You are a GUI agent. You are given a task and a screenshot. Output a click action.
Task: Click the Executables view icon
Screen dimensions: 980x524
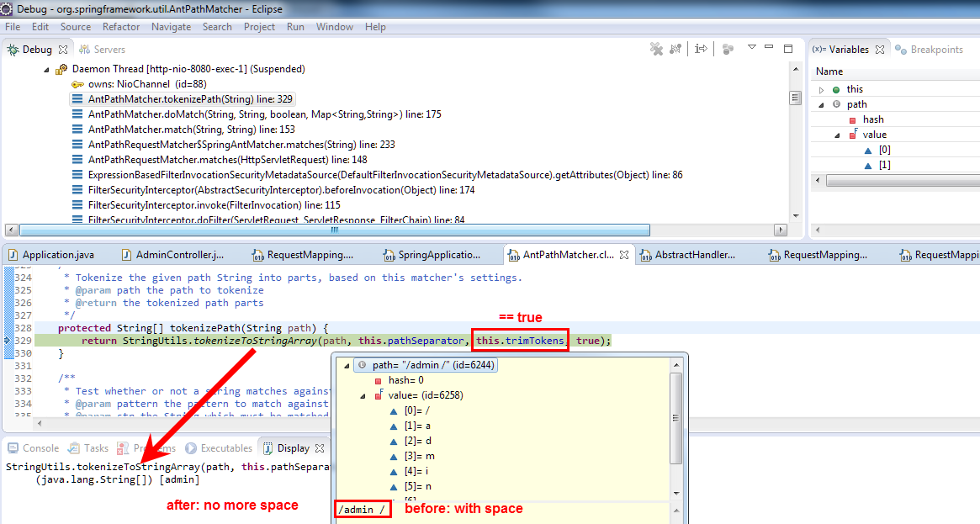point(191,447)
